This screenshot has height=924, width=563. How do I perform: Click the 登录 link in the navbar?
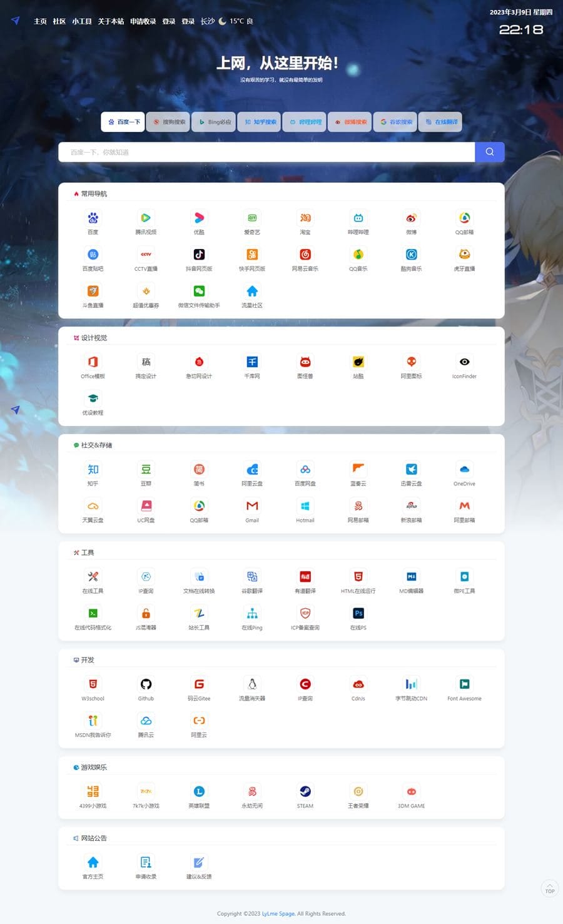(x=169, y=21)
